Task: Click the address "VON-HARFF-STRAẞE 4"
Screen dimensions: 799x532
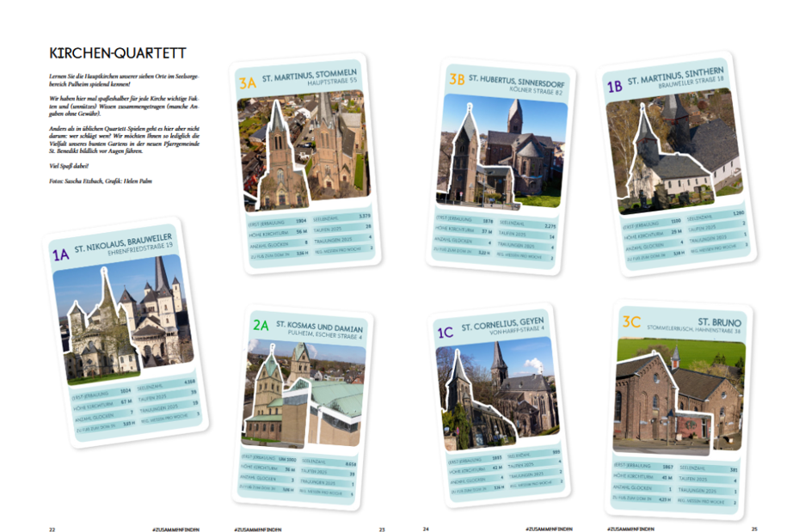Action: (517, 330)
